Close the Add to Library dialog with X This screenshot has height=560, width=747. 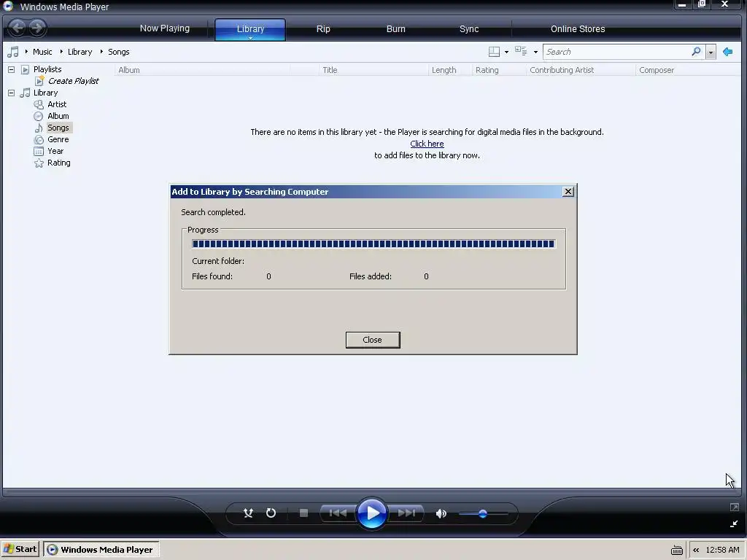[568, 192]
